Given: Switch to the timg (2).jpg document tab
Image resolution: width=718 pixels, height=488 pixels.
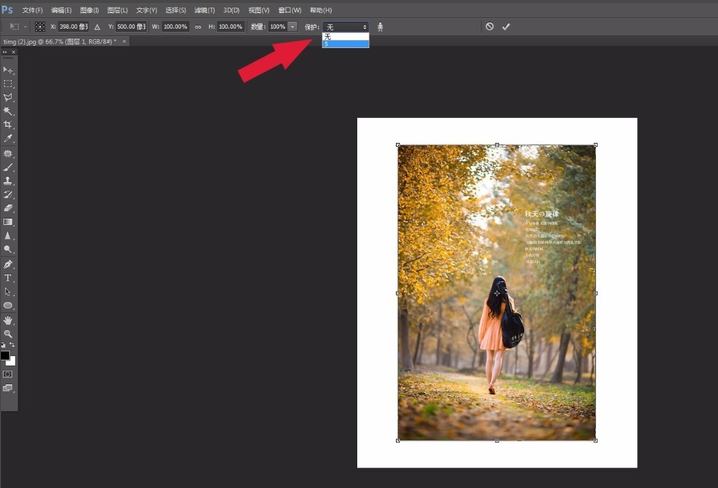Looking at the screenshot, I should point(58,41).
